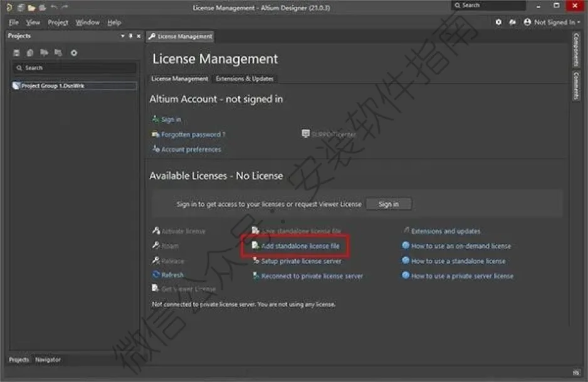
Task: Click the refresh icon next to Refresh
Action: click(156, 274)
